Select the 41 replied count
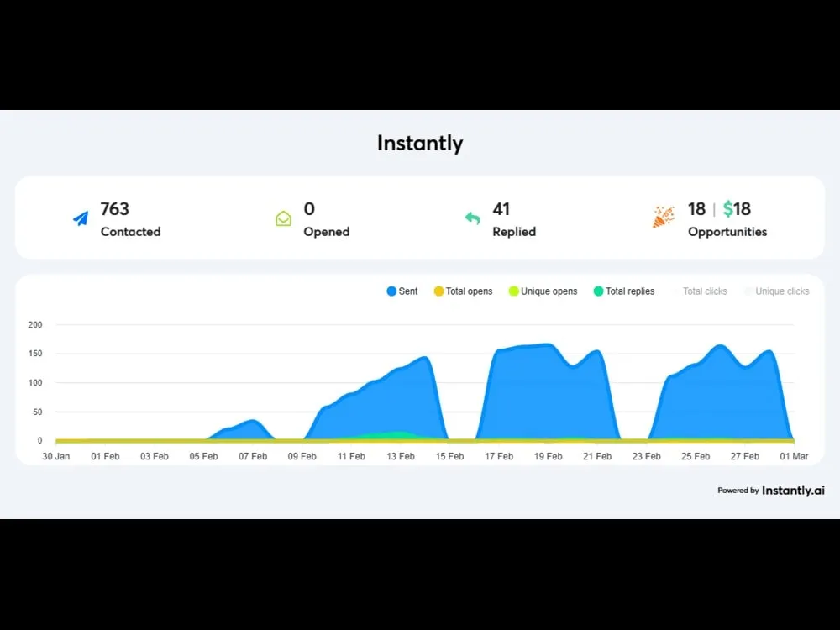The image size is (840, 630). click(501, 209)
